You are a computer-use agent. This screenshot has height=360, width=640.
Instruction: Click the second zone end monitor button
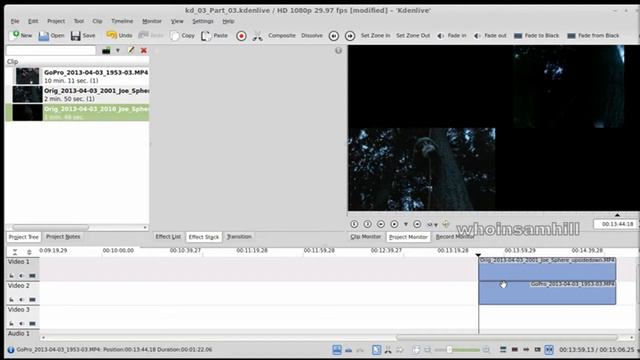tap(367, 224)
